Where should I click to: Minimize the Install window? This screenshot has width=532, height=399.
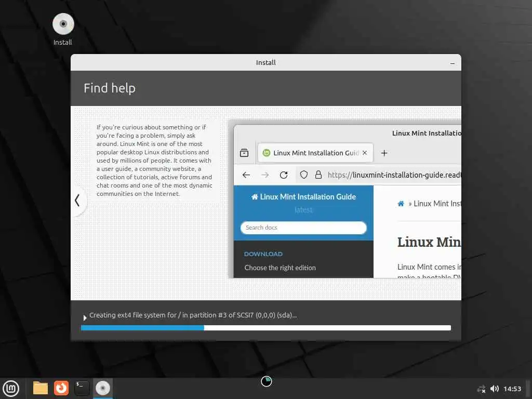point(452,63)
